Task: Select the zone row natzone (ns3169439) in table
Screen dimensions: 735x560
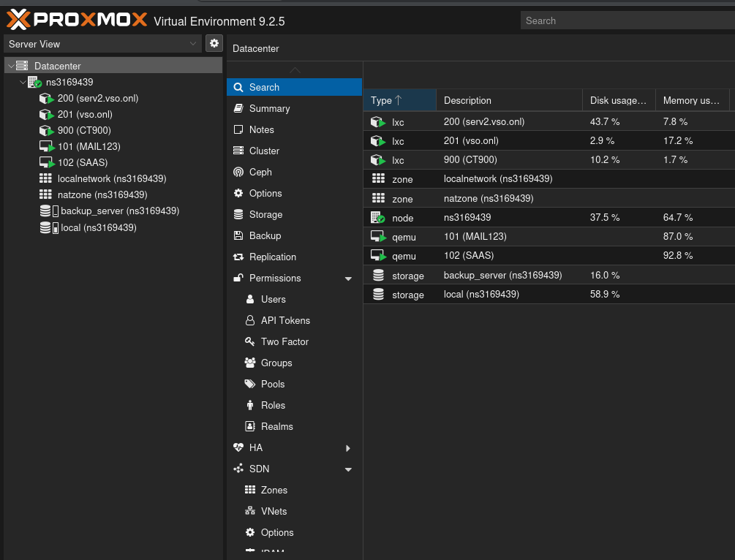Action: tap(549, 198)
